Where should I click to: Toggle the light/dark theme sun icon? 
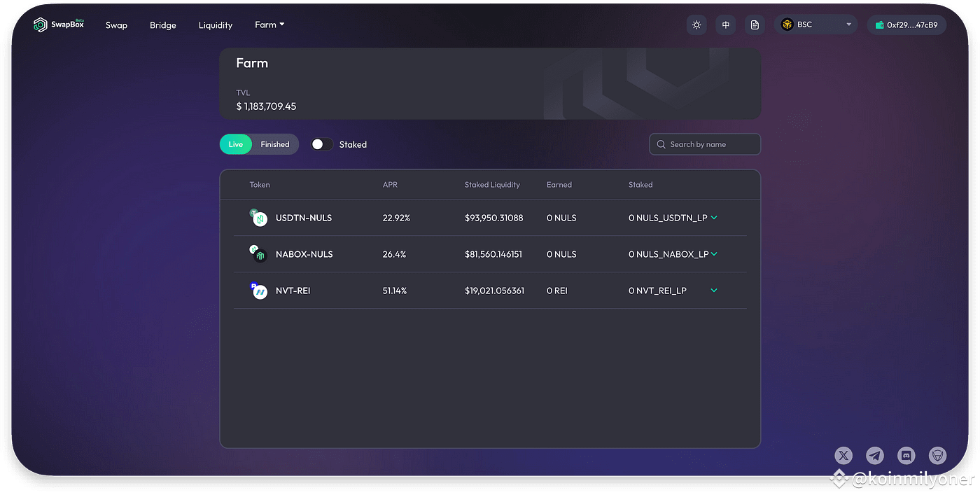point(696,25)
